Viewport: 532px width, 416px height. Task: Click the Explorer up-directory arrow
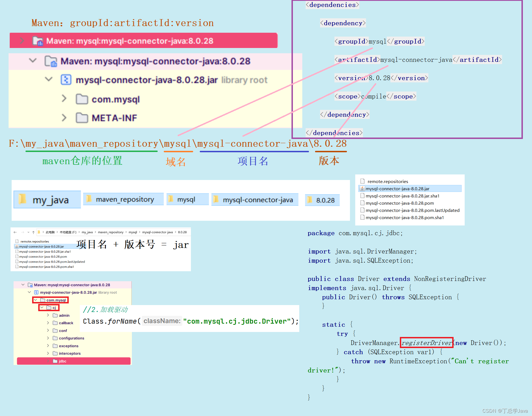pyautogui.click(x=33, y=232)
